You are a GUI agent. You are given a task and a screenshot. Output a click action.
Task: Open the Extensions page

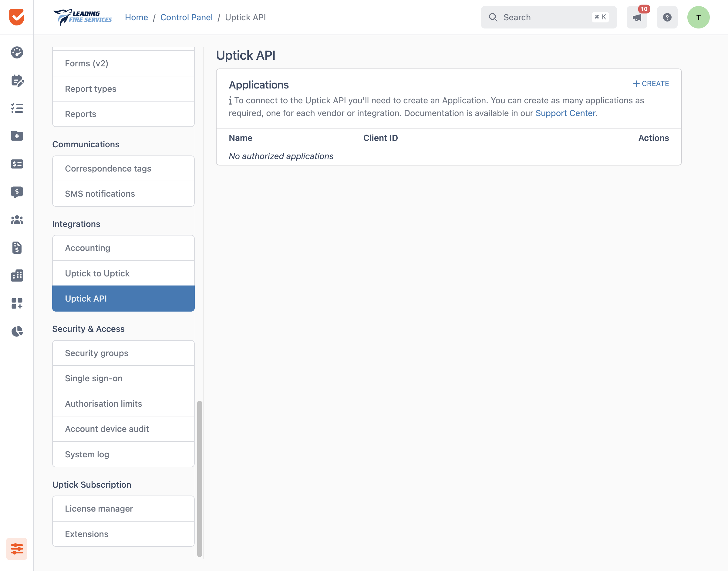(123, 534)
